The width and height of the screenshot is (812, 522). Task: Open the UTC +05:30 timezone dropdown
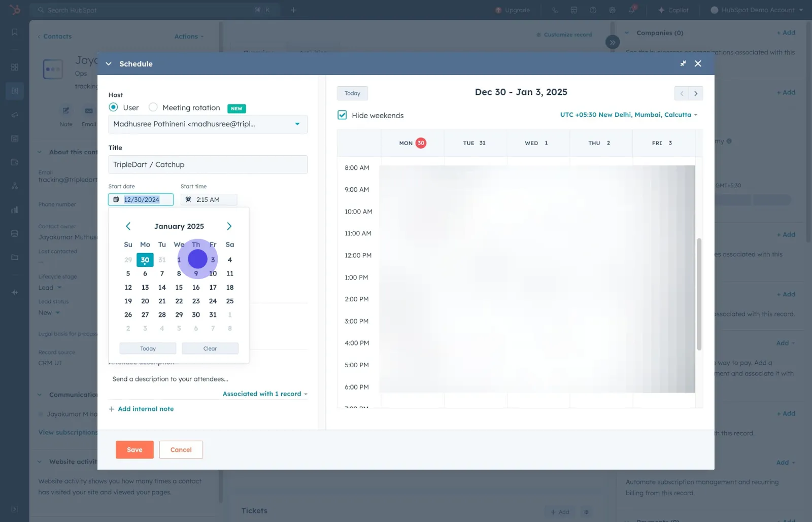point(628,115)
